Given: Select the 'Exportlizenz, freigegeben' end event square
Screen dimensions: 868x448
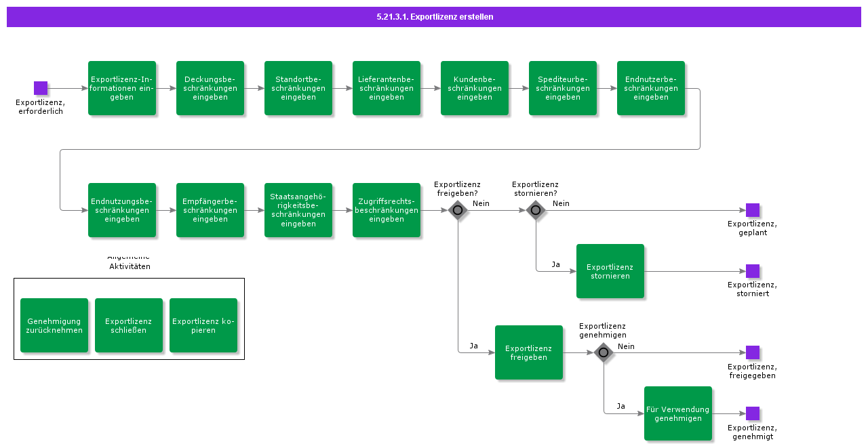Looking at the screenshot, I should point(753,352).
